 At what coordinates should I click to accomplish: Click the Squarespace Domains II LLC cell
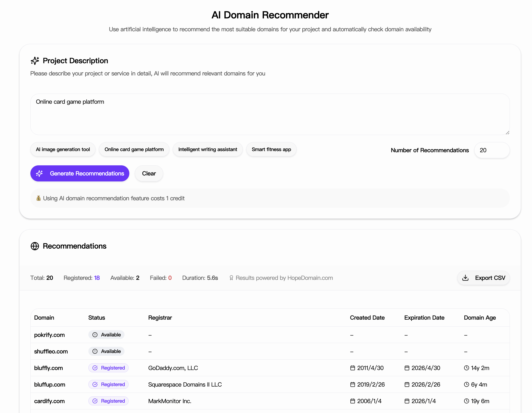click(x=185, y=384)
